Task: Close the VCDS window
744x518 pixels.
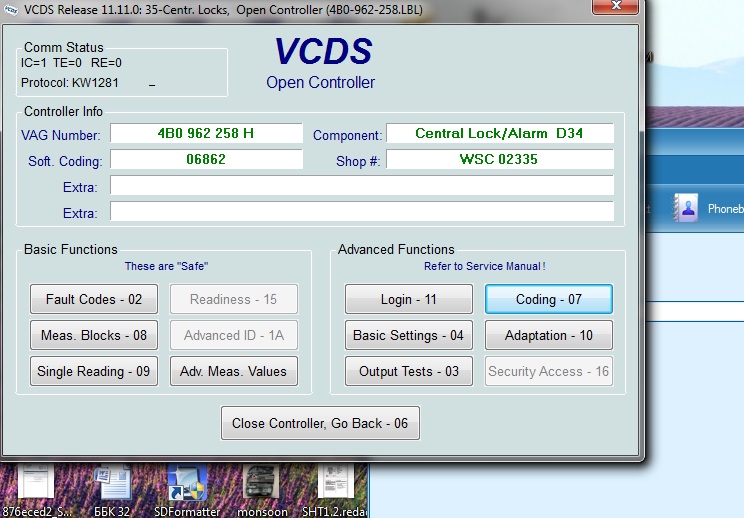Action: tap(615, 6)
